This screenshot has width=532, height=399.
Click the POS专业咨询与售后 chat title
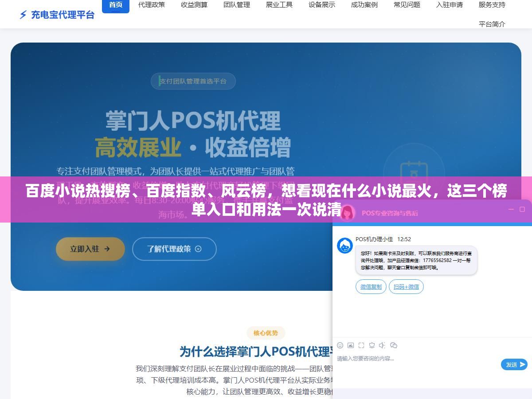(x=390, y=213)
